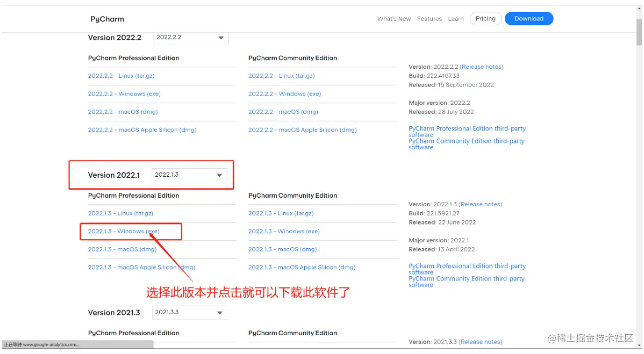The width and height of the screenshot is (644, 354).
Task: Open Release notes for version 2021.3.3
Action: [x=481, y=342]
